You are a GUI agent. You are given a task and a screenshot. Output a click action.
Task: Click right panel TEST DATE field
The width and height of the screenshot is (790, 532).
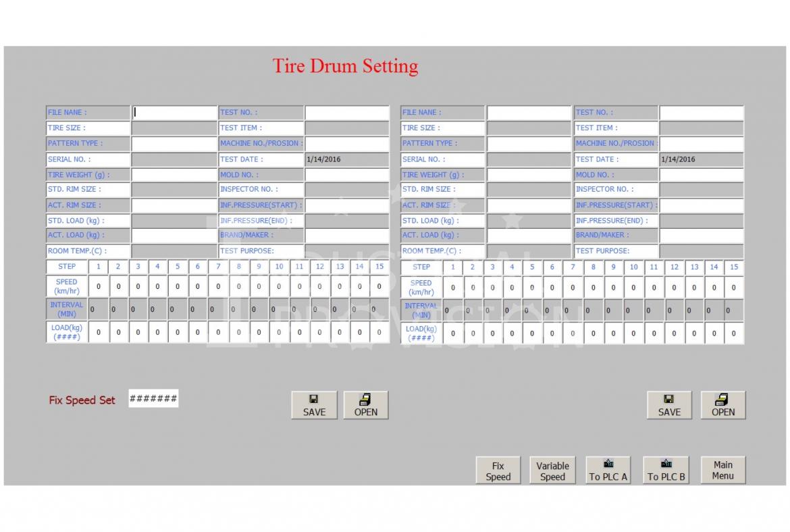701,160
